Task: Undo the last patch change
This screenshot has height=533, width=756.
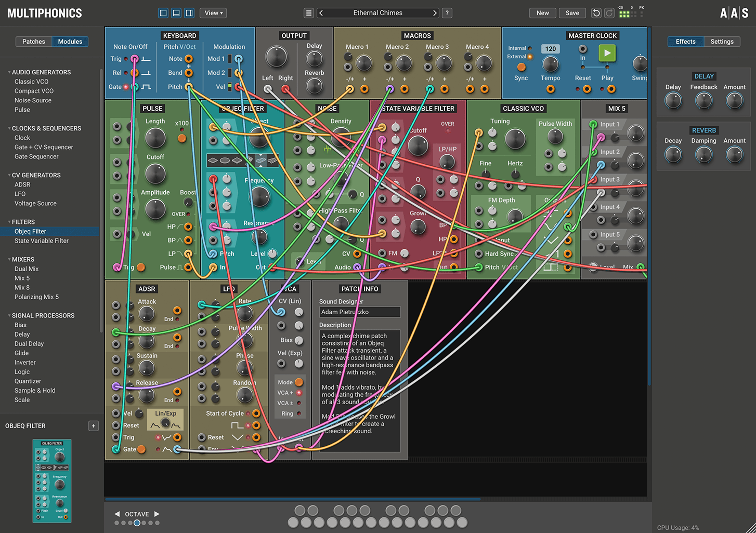Action: click(x=596, y=12)
